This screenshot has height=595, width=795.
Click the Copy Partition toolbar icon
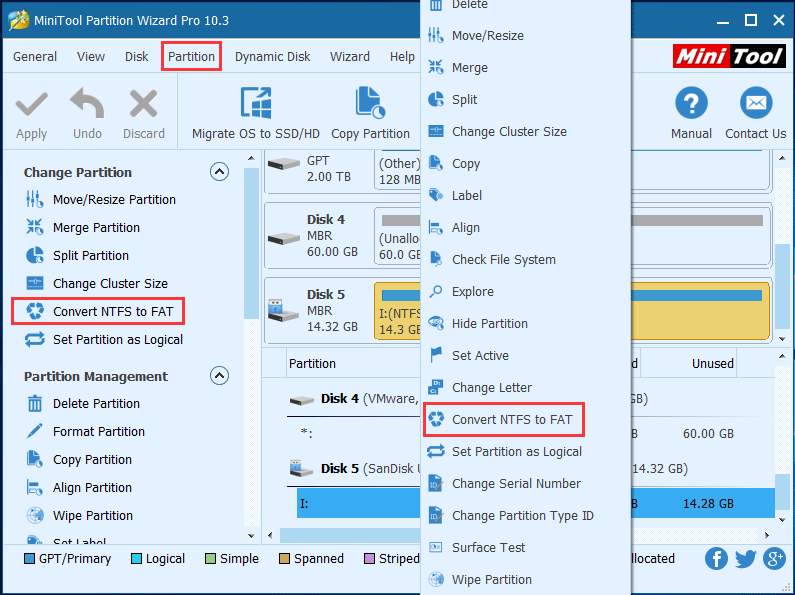click(x=370, y=103)
